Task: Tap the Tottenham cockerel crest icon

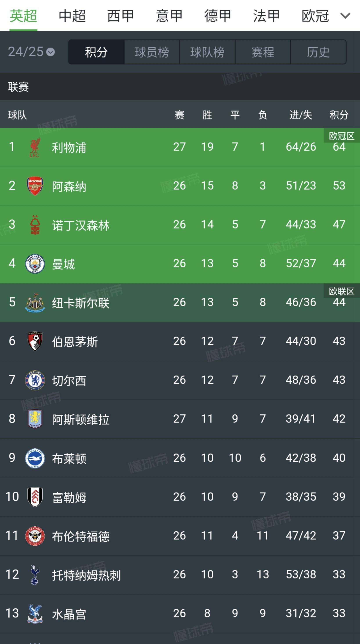Action: pos(35,575)
